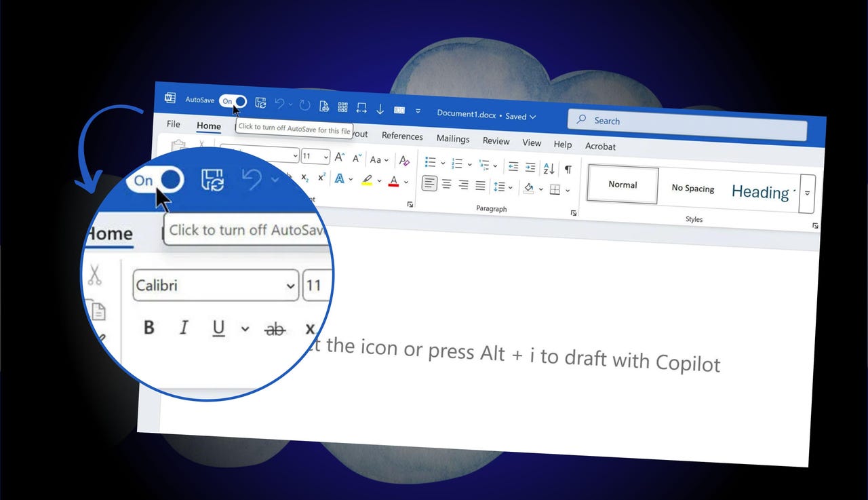
Task: Select Align Left paragraph button
Action: tap(429, 183)
